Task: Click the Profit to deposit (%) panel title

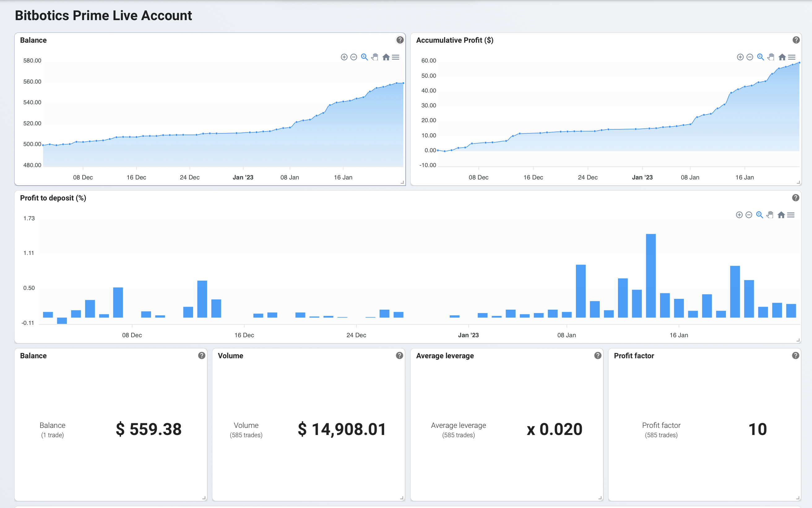Action: tap(53, 198)
